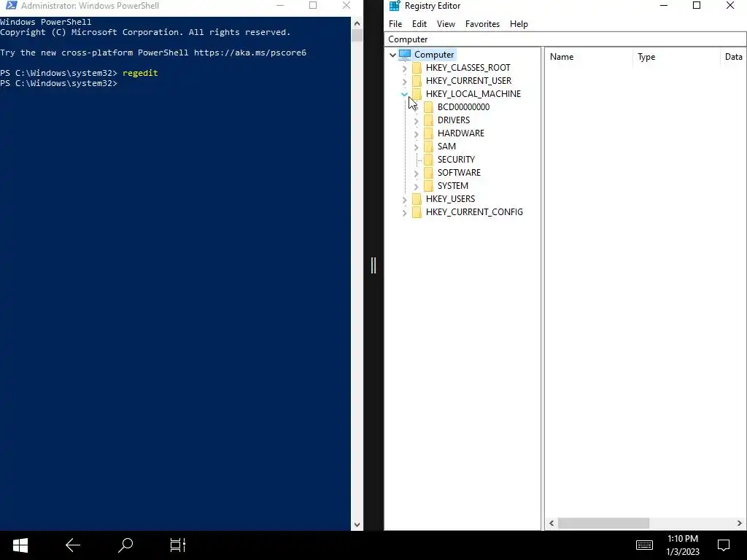Click the BCD00000000 folder icon

coord(428,107)
